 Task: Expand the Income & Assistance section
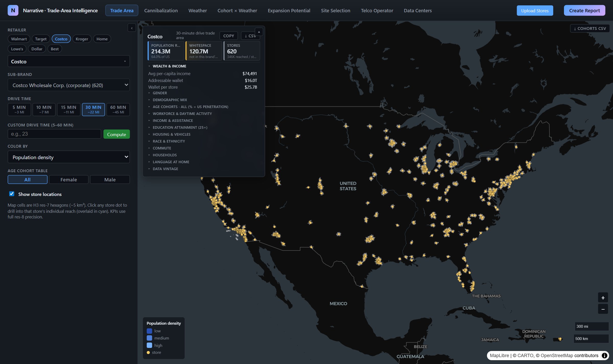pyautogui.click(x=173, y=121)
